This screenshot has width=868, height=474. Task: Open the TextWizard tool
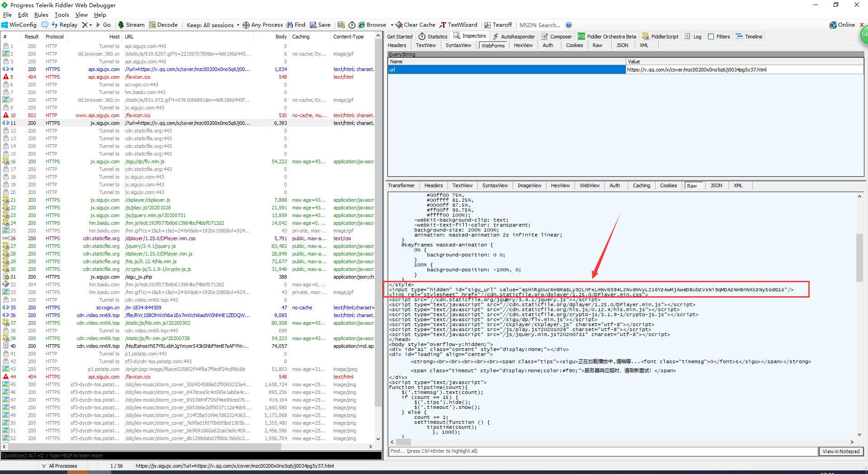coord(458,25)
